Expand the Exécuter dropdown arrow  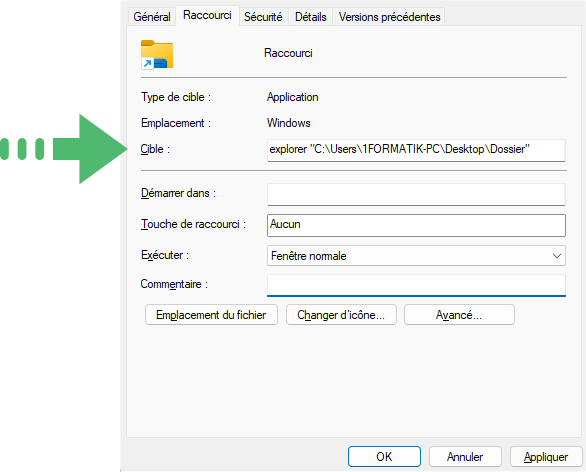(x=556, y=256)
